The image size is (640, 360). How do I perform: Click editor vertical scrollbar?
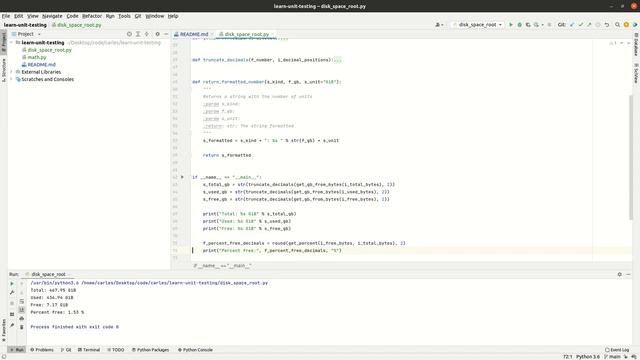[631, 157]
